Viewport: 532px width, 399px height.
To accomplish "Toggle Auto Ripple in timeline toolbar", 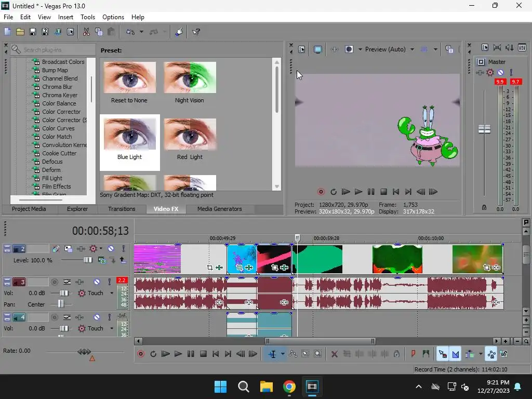I will [470, 354].
